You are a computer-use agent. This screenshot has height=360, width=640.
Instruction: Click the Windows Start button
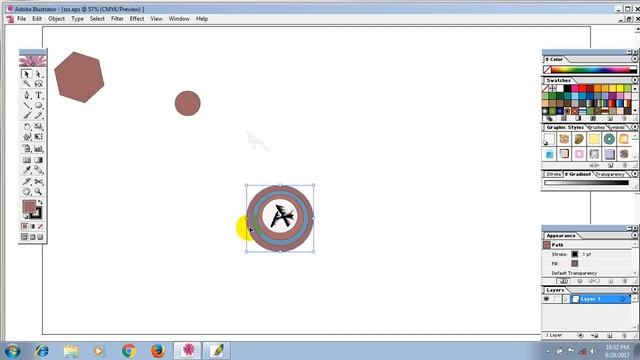pos(12,351)
